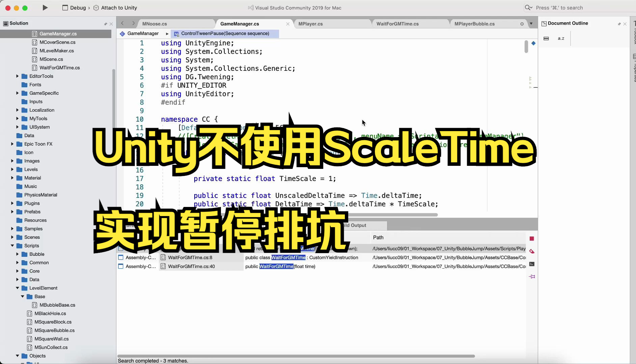Open the tab overflow dropdown arrow
Viewport: 636px width, 364px height.
(531, 24)
